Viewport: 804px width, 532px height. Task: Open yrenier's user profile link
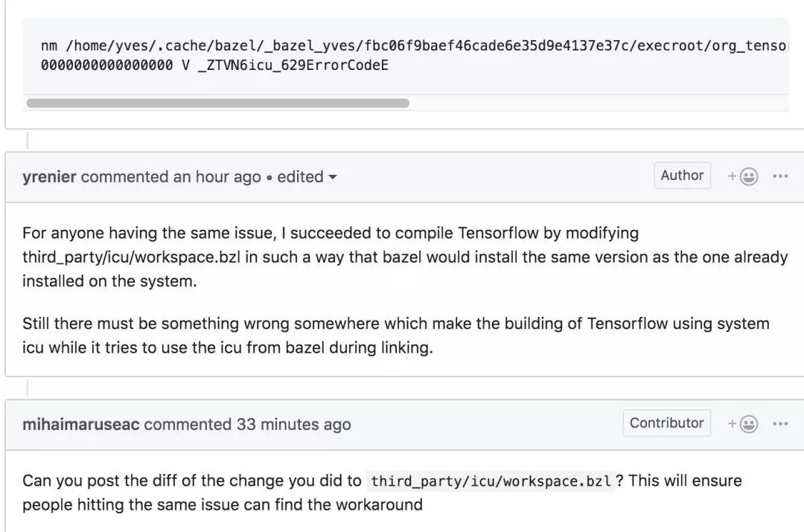(x=49, y=177)
